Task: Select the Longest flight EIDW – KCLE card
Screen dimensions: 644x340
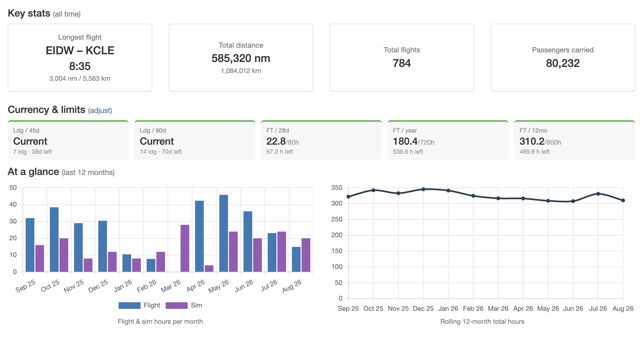Action: 80,58
